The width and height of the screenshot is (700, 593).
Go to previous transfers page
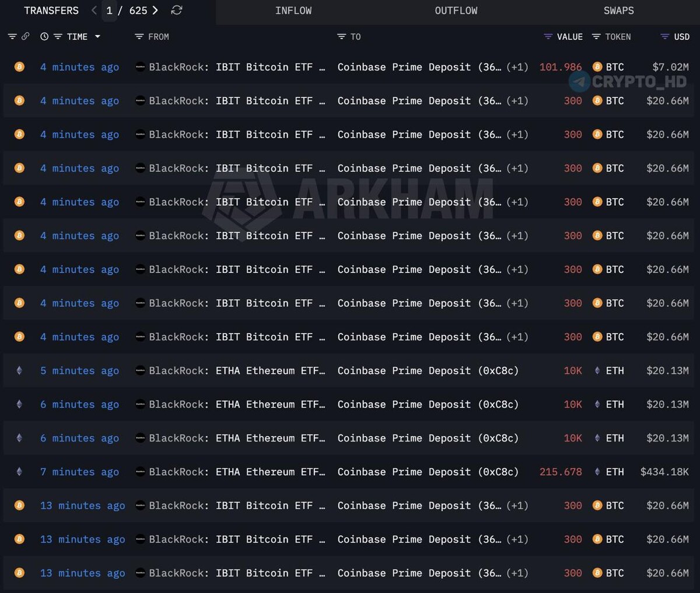click(x=94, y=10)
